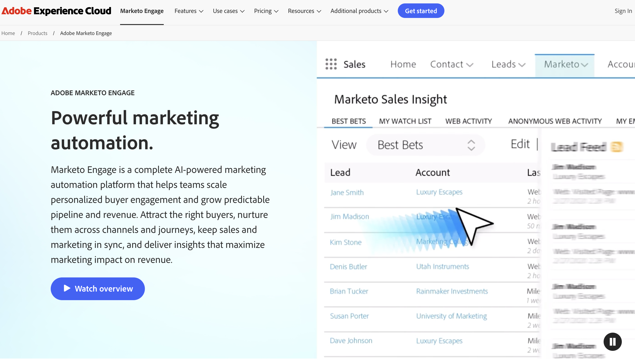This screenshot has width=635, height=364.
Task: Click the Get started button
Action: (x=421, y=11)
